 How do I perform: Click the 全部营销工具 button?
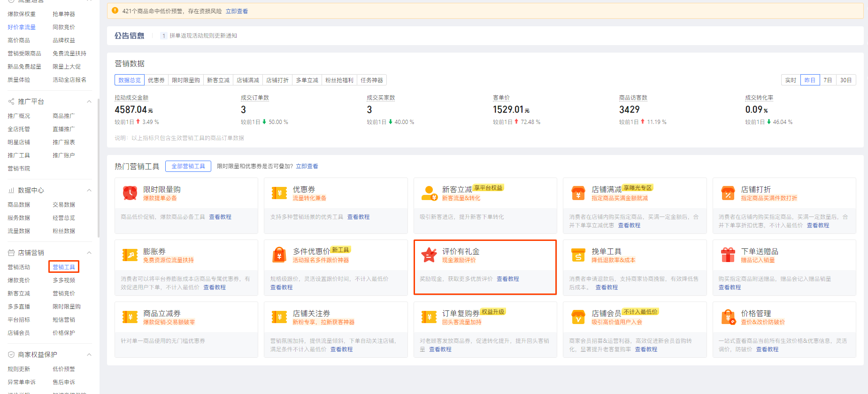(188, 166)
